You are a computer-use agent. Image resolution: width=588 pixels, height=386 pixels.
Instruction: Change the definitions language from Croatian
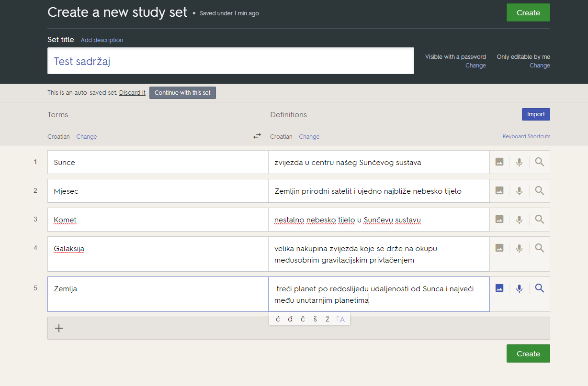pos(309,137)
